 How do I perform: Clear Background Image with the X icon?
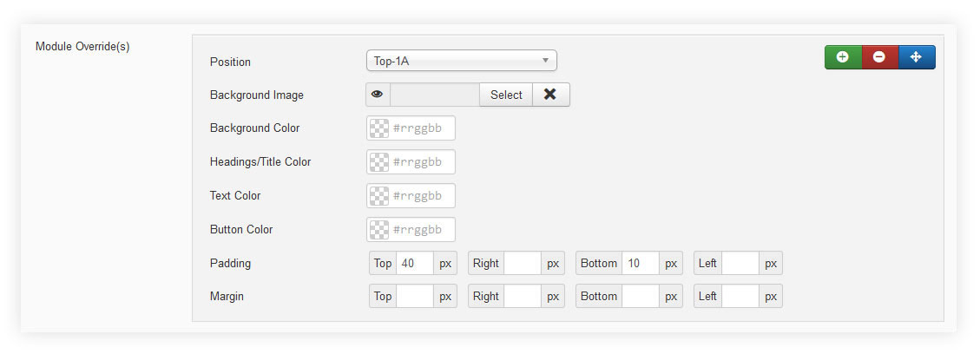550,95
